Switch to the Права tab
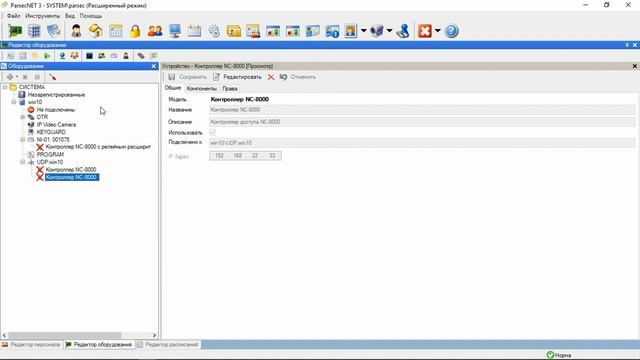 coord(230,89)
